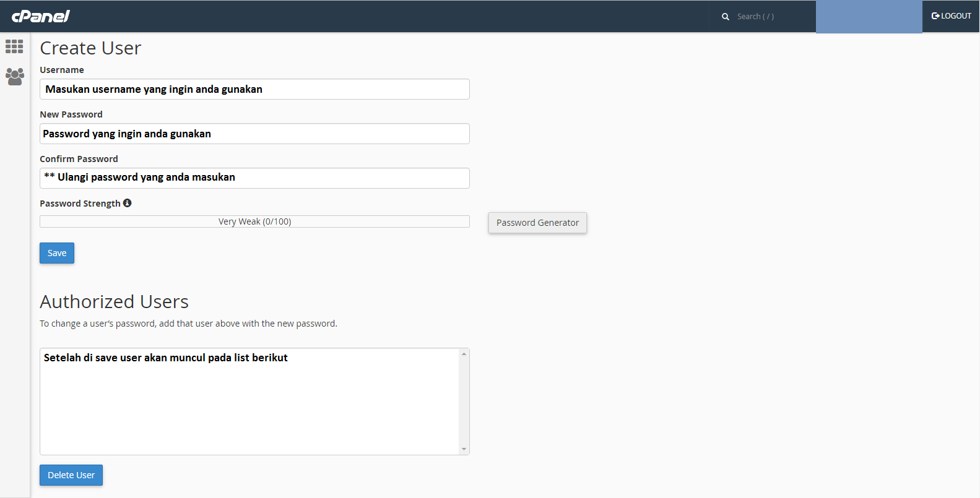Open the grid home icon in sidebar
The height and width of the screenshot is (498, 980).
(x=14, y=46)
